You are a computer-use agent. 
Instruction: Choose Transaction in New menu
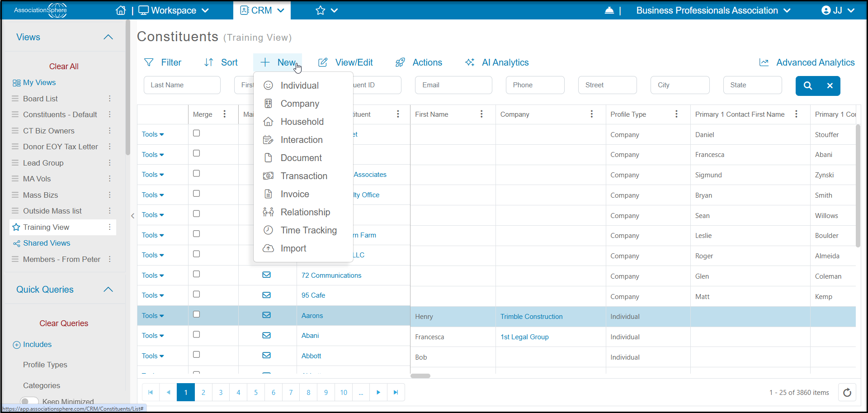(303, 176)
